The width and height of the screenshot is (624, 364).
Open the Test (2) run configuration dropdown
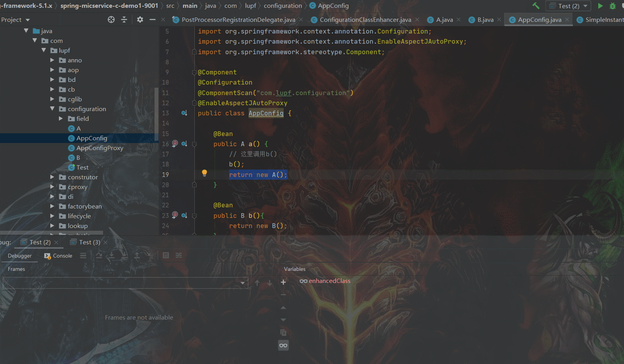pyautogui.click(x=569, y=6)
